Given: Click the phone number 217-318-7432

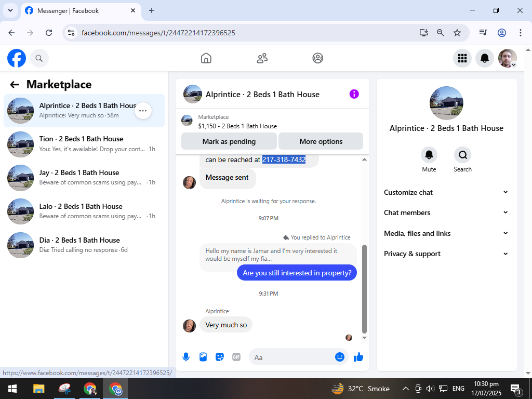Looking at the screenshot, I should 284,159.
